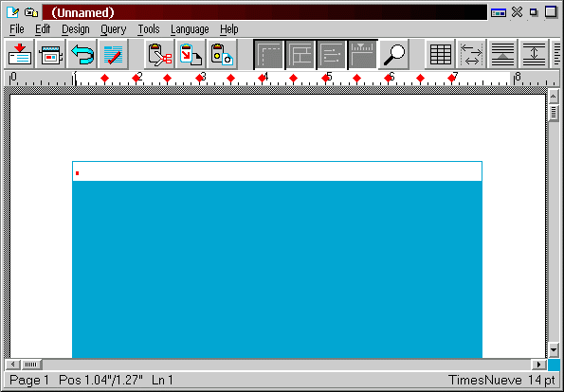Click the cut to clipboard scissors icon
Viewport: 564px width, 392px height.
pos(159,54)
